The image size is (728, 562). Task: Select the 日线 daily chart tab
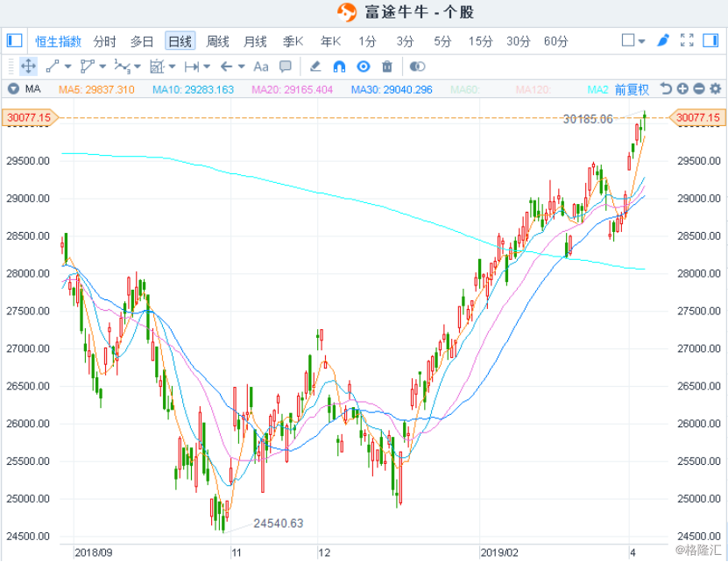[x=180, y=41]
